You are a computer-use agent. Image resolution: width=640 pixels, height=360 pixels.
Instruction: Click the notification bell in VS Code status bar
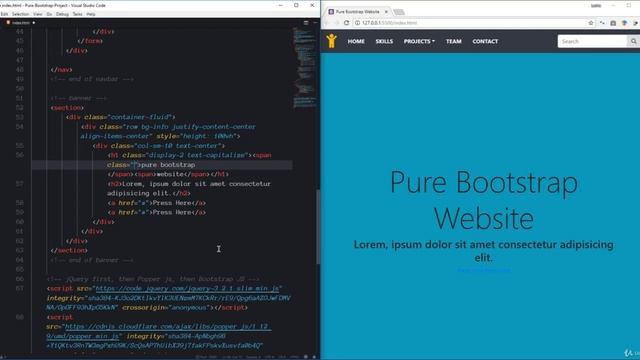coord(314,357)
